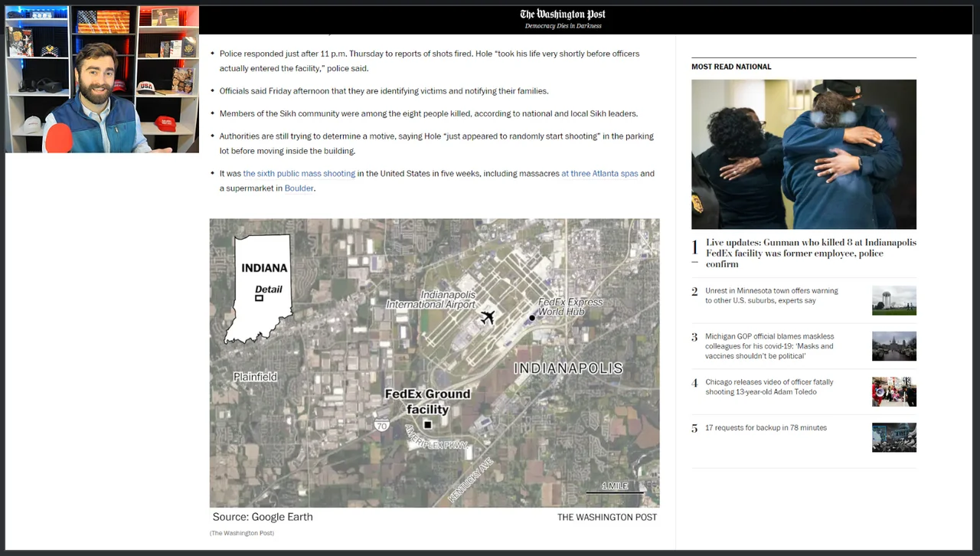Open Unrest in Minnesota town article
Viewport: 980px width, 556px height.
[772, 296]
